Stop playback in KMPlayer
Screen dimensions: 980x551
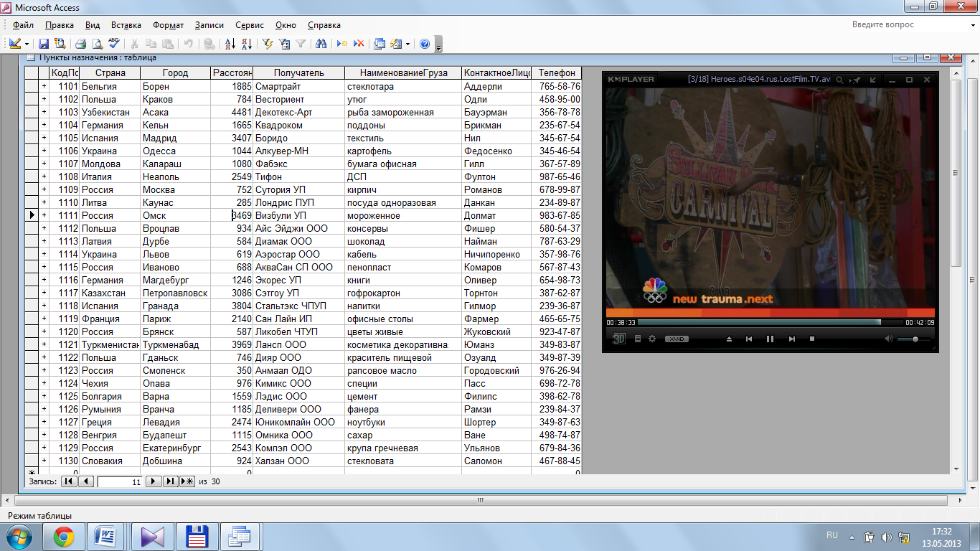[x=812, y=339]
